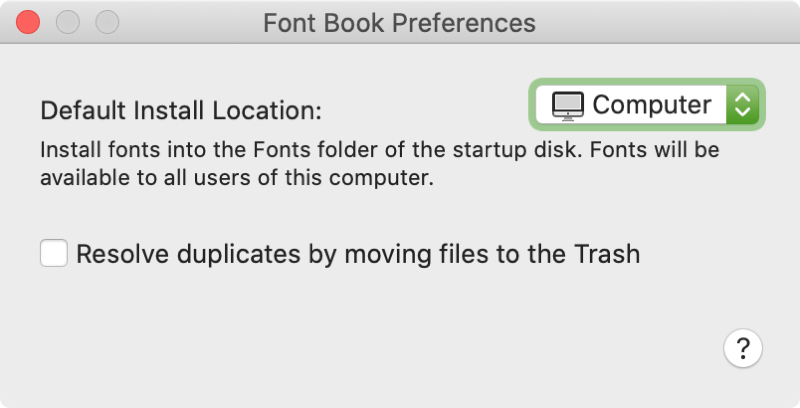Viewport: 800px width, 408px height.
Task: Select the Computer install location button
Action: 647,105
